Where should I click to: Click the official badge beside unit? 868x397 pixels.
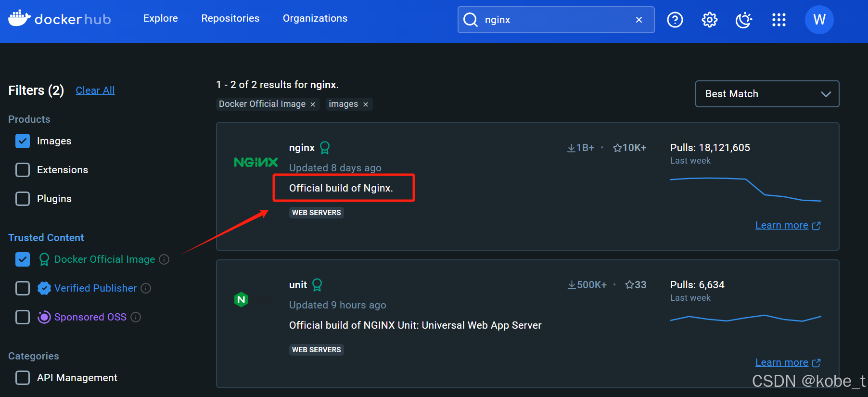[x=317, y=285]
